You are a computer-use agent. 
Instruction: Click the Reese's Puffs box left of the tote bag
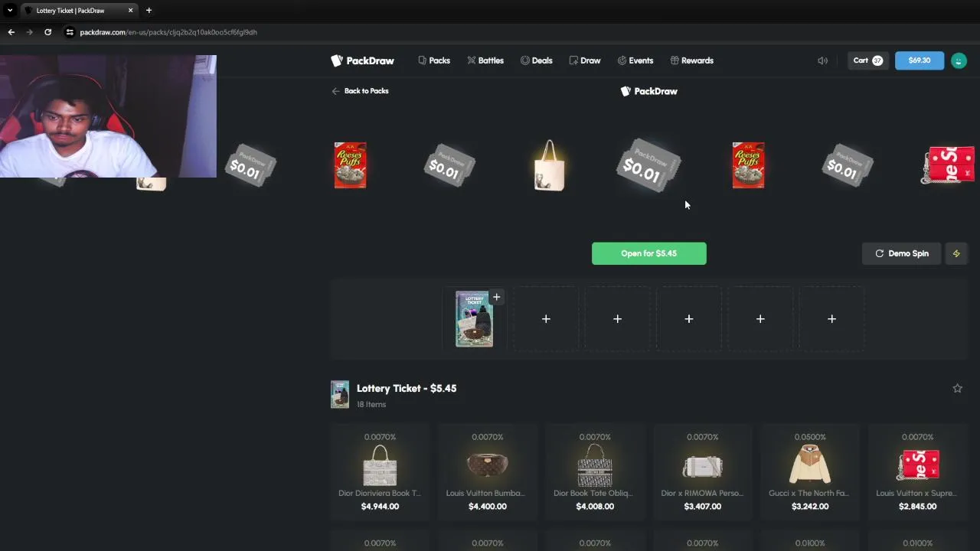tap(351, 165)
